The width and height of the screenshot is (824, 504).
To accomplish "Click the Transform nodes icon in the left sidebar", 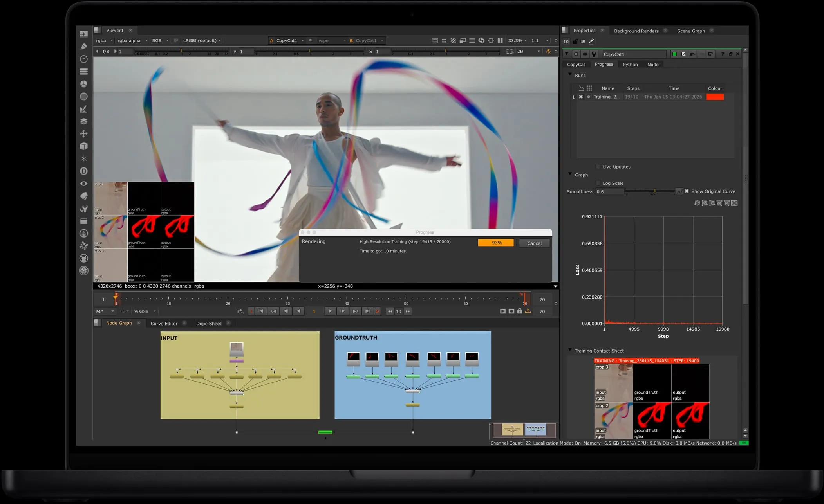I will [83, 134].
